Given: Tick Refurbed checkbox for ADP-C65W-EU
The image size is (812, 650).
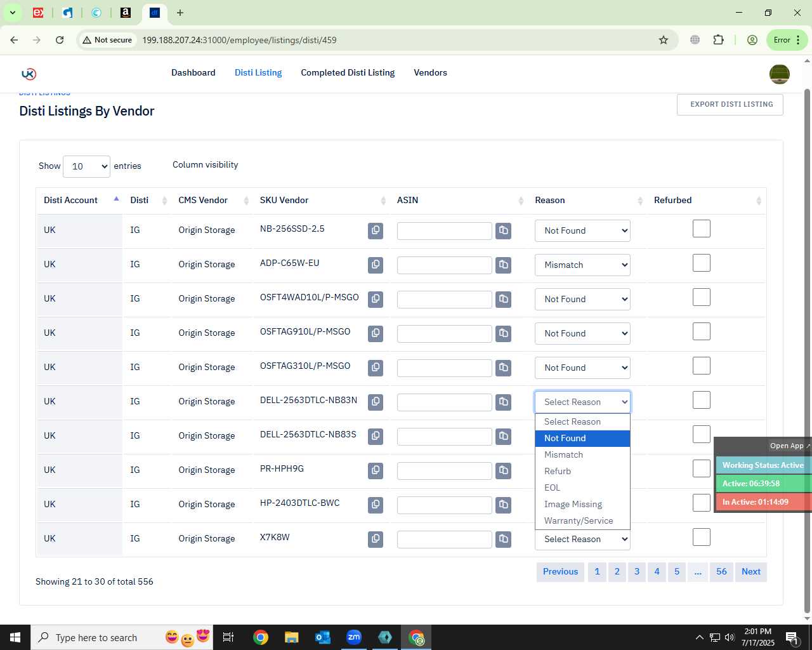Looking at the screenshot, I should click(702, 263).
